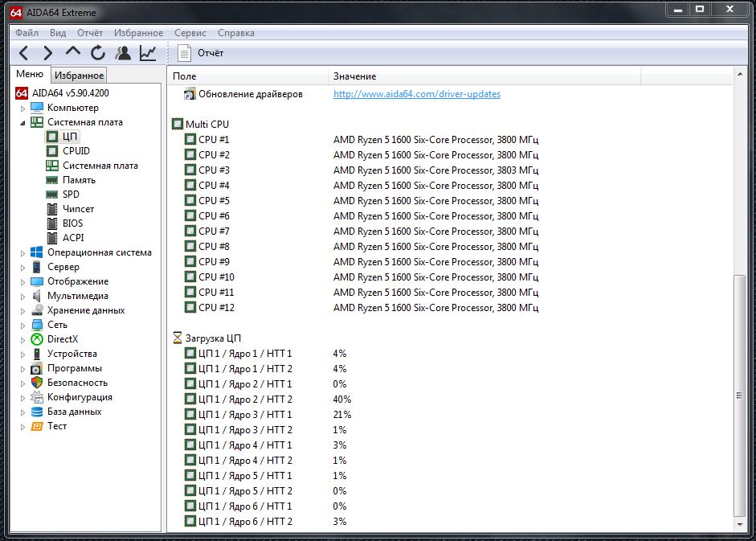Image resolution: width=756 pixels, height=541 pixels.
Task: Click the vertical scrollbar thumb
Action: 740,396
